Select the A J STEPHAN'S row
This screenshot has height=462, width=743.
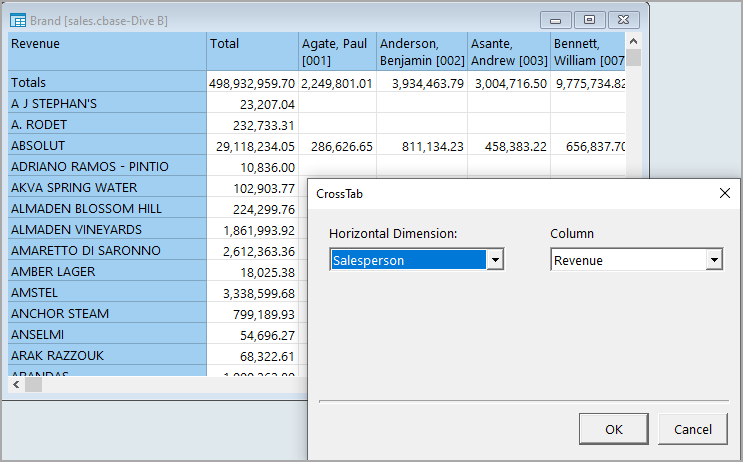pos(107,103)
